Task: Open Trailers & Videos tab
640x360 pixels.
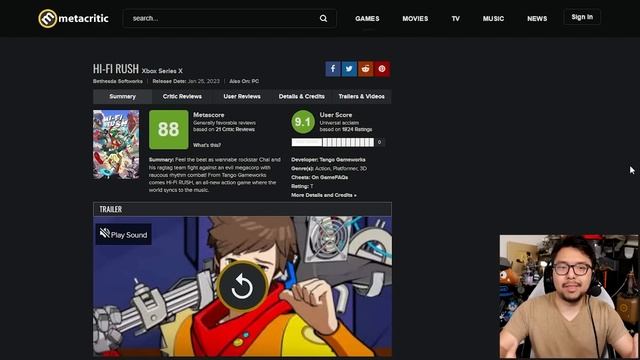Action: coord(361,96)
